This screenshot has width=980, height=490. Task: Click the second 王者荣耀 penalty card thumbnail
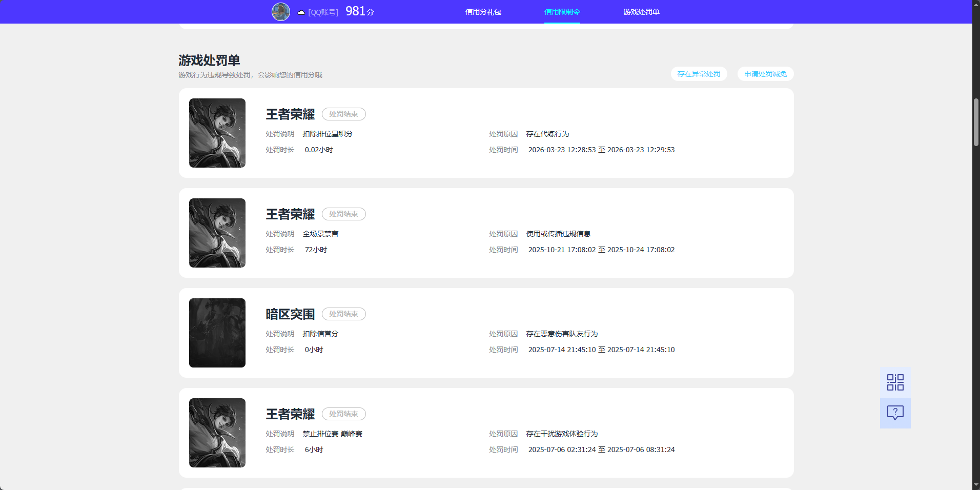click(x=217, y=233)
